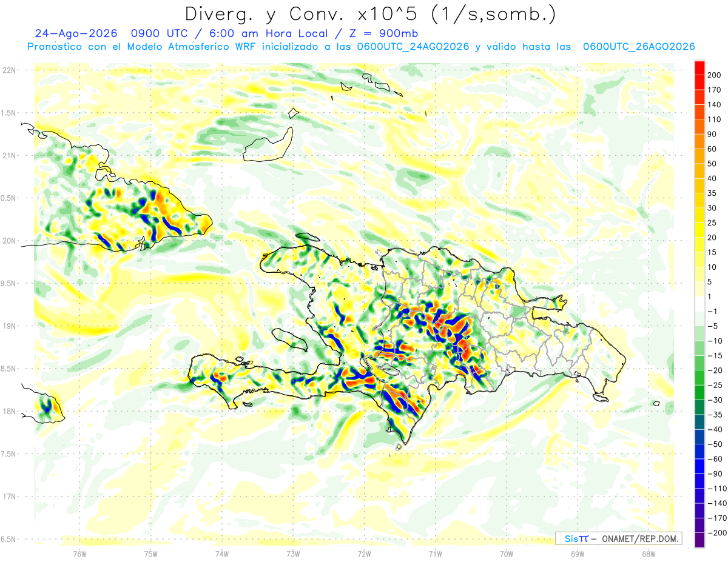Click the '8.5N' latitude label
This screenshot has height=562, width=728.
pos(8,369)
